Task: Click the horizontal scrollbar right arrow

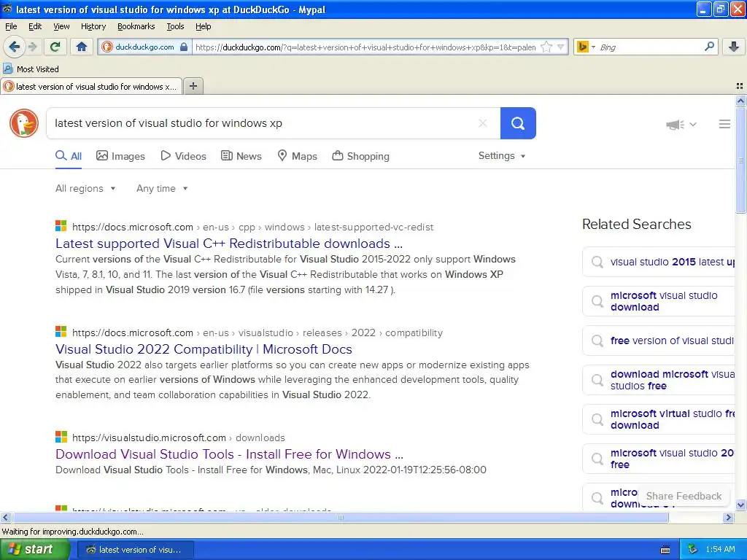Action: point(729,517)
